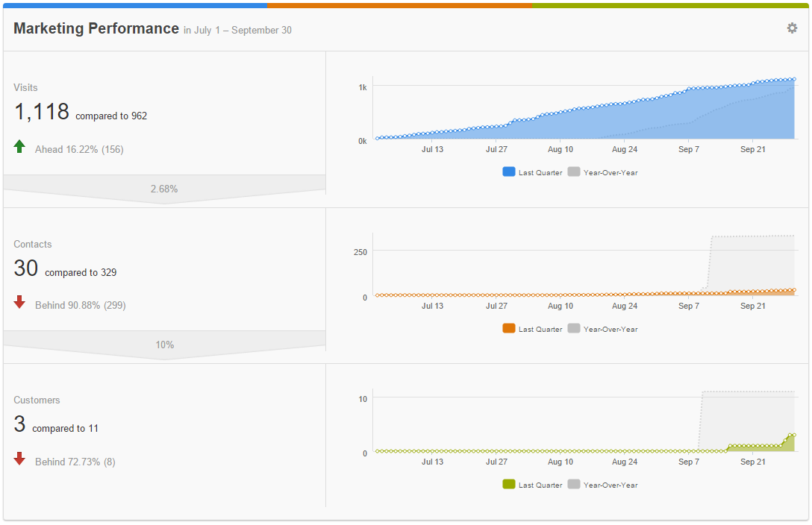Viewport: 812px width, 525px height.
Task: Select the Contacts metric panel
Action: tap(112, 268)
